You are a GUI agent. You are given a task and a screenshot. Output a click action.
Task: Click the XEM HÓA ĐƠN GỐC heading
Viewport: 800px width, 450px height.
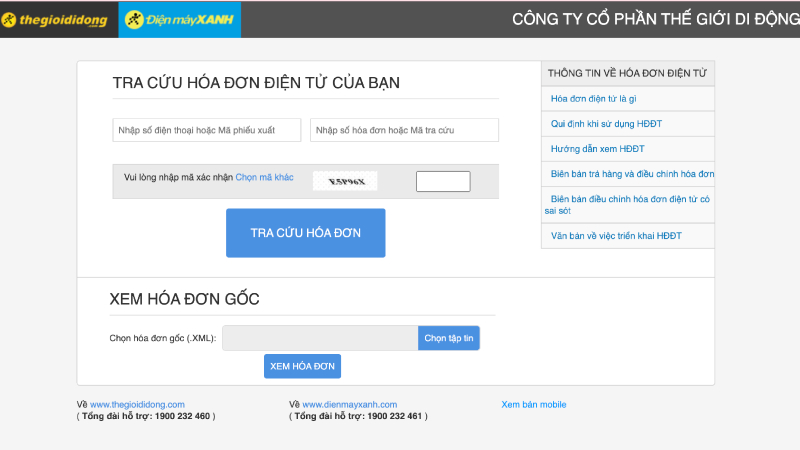(x=184, y=299)
